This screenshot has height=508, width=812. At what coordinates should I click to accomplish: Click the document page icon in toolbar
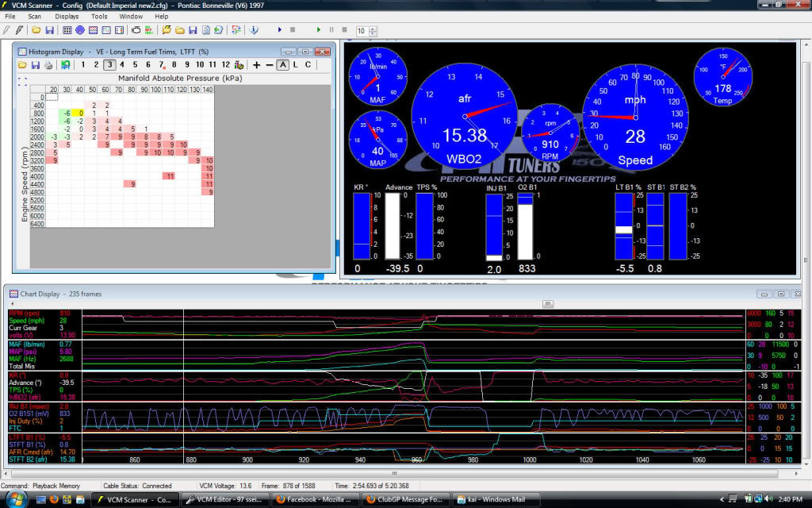(x=205, y=30)
